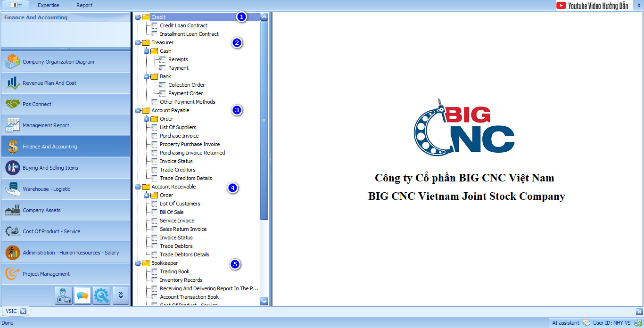Expand more sidebar buttons with double chevron
This screenshot has height=328, width=644.
click(121, 295)
